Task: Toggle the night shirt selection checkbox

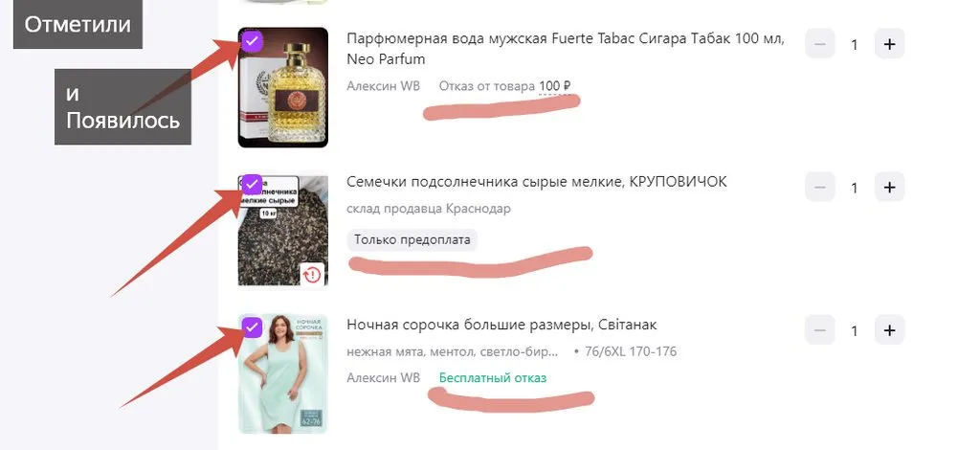Action: click(252, 327)
